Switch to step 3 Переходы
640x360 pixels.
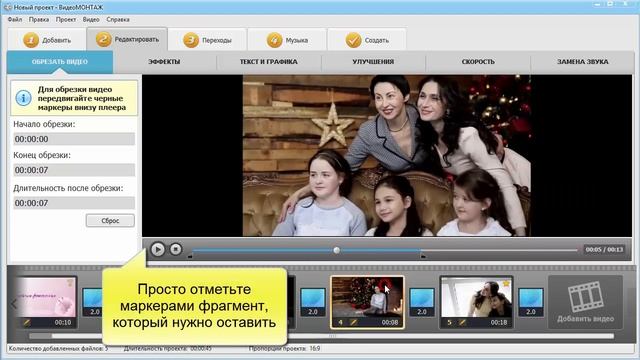207,40
